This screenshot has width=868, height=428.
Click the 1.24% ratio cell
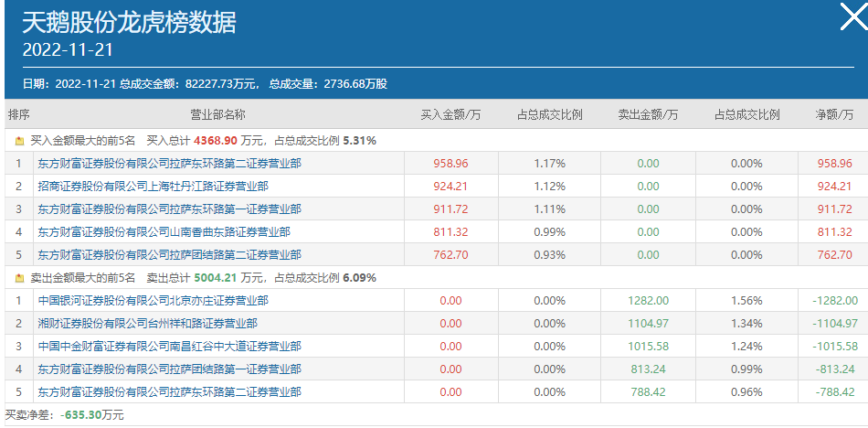pyautogui.click(x=746, y=347)
